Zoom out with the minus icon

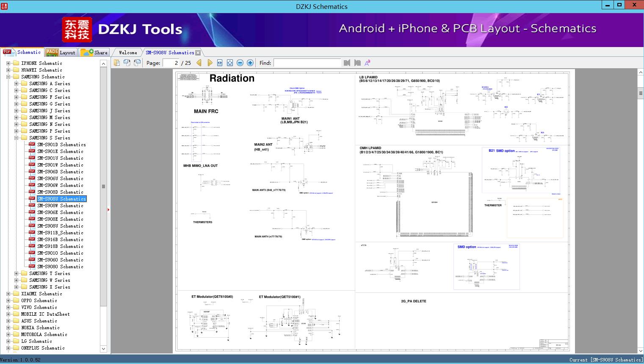coord(240,63)
